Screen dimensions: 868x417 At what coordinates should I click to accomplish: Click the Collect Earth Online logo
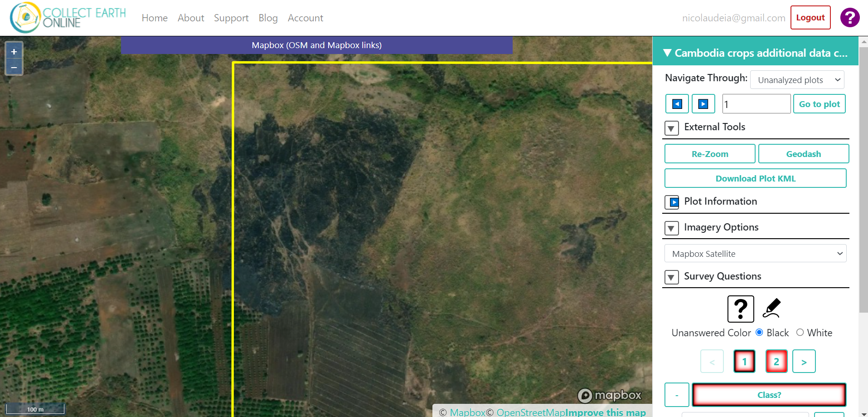click(x=68, y=18)
